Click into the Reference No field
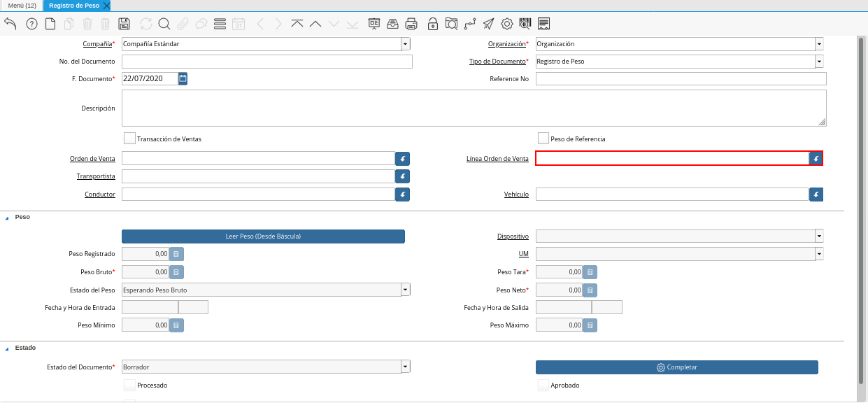Image resolution: width=868 pixels, height=403 pixels. click(681, 79)
